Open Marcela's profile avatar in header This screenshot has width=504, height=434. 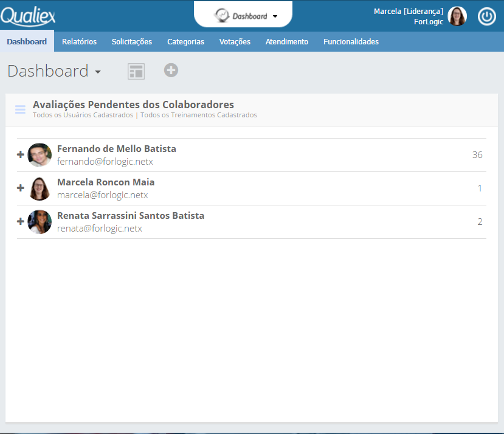click(457, 16)
